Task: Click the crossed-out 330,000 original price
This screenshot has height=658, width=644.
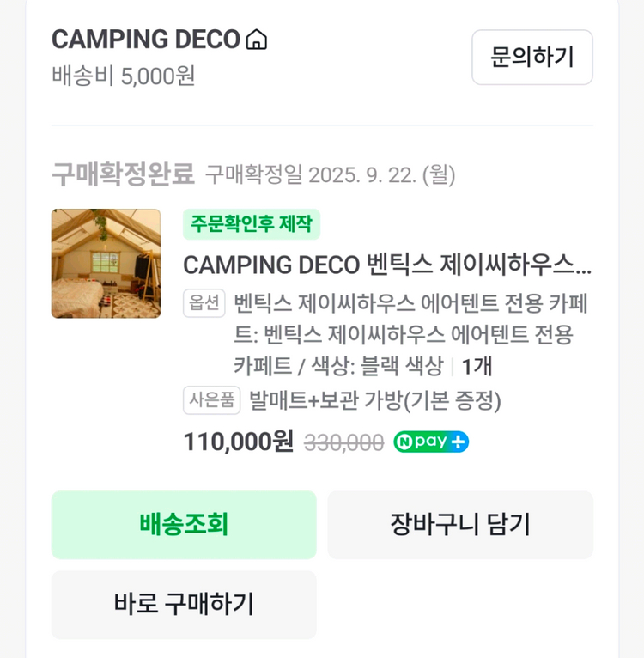Action: point(343,442)
